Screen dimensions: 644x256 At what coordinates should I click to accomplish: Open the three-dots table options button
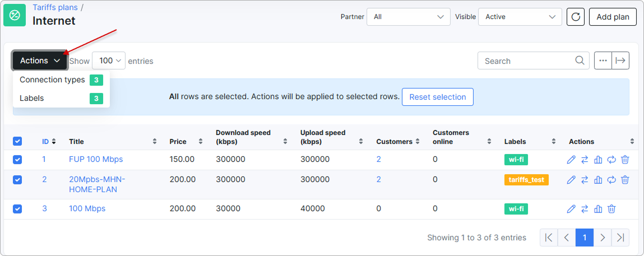(x=603, y=60)
